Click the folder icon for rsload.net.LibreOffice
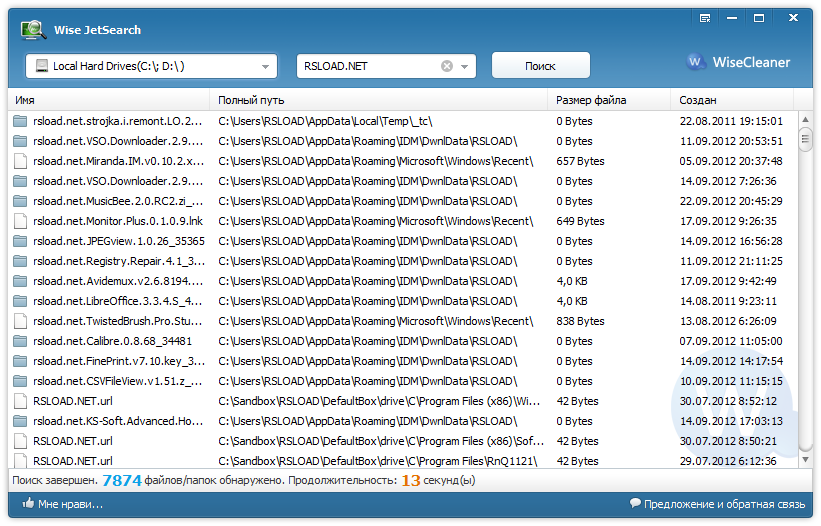 [20, 301]
